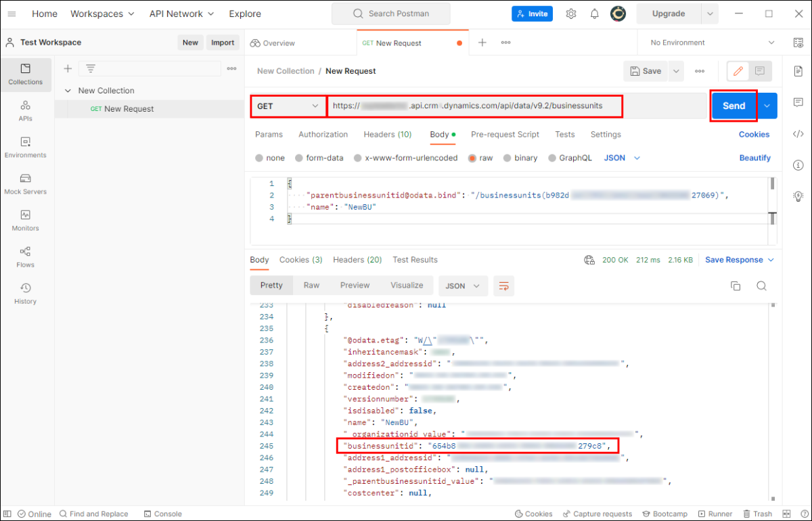
Task: Search within response body
Action: [x=761, y=286]
